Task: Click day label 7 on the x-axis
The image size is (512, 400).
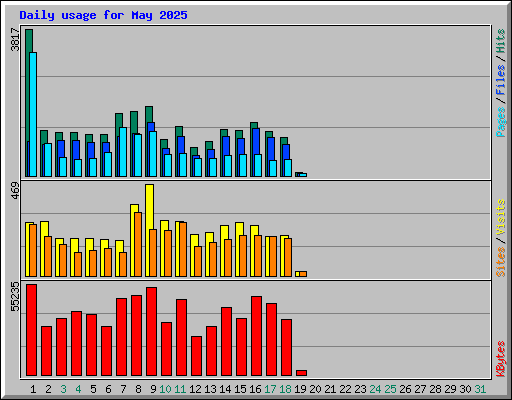Action: [123, 389]
